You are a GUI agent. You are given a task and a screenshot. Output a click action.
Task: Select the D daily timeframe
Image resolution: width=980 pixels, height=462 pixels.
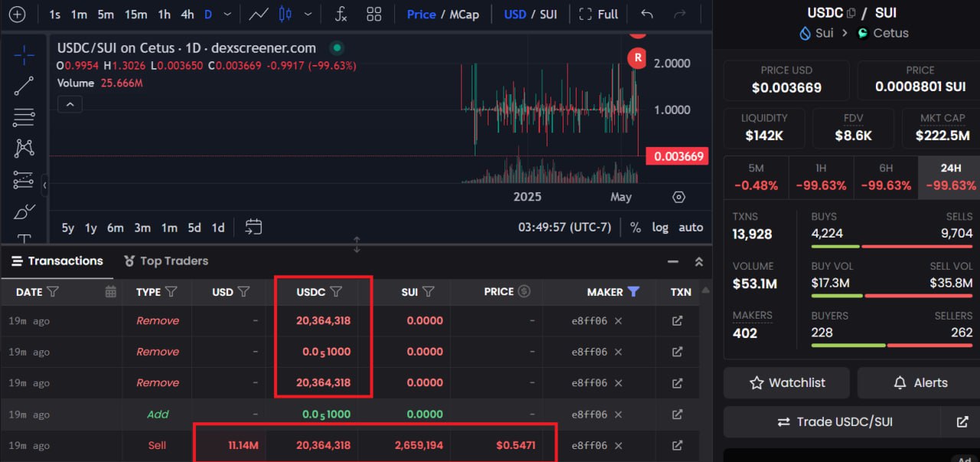(x=208, y=14)
